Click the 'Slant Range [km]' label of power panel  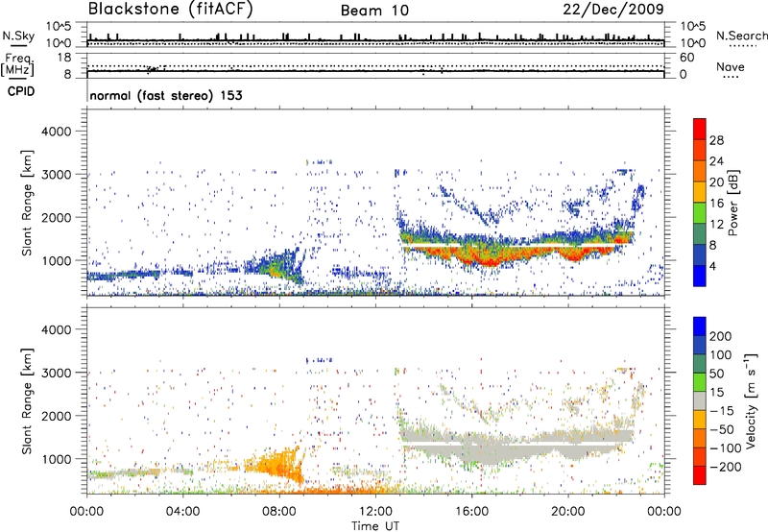27,203
